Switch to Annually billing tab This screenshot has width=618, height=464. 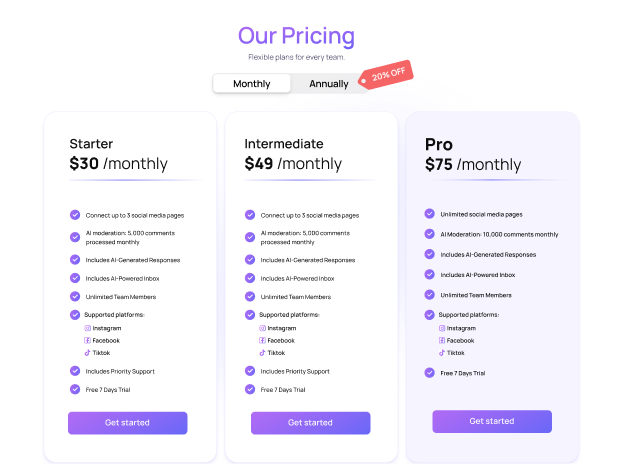pos(328,84)
